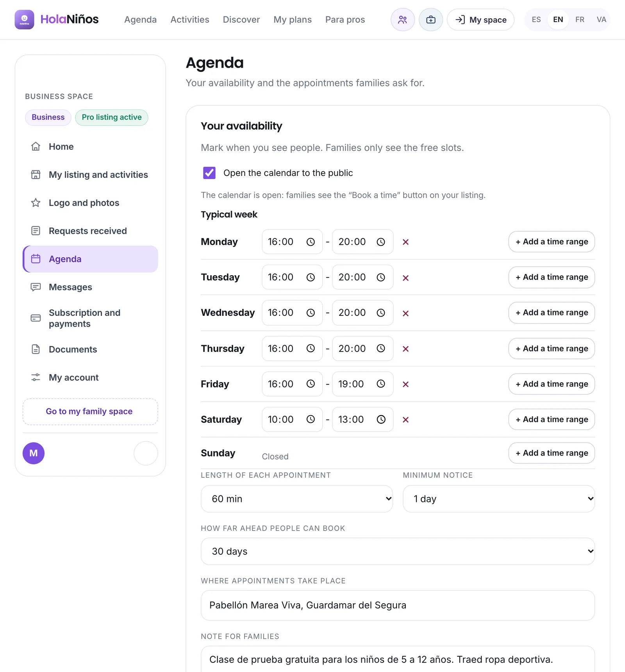Open clock picker for Monday start time
The height and width of the screenshot is (672, 625).
point(311,242)
